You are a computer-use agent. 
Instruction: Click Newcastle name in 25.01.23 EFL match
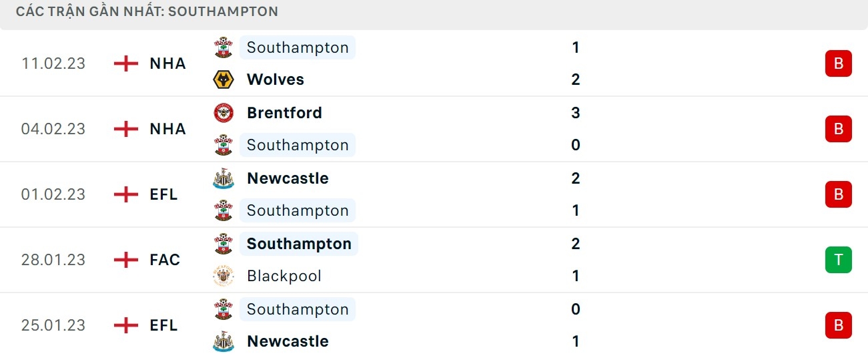[x=288, y=341]
